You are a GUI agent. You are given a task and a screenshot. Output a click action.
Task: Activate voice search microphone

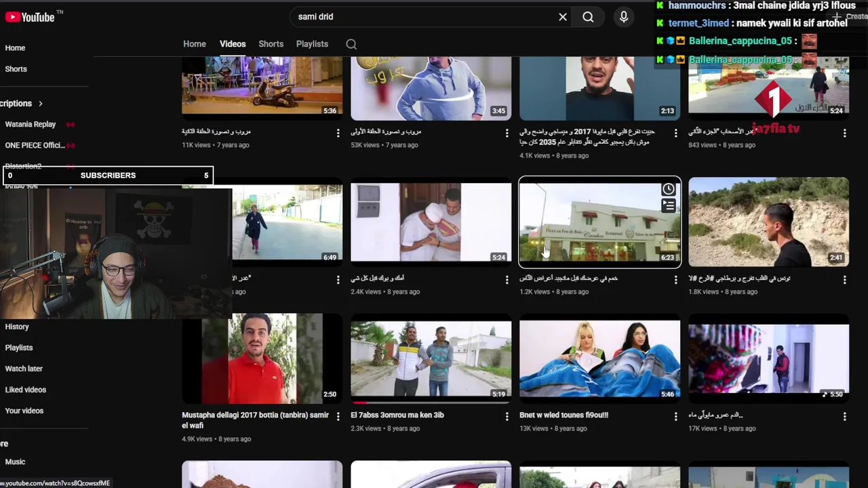624,17
